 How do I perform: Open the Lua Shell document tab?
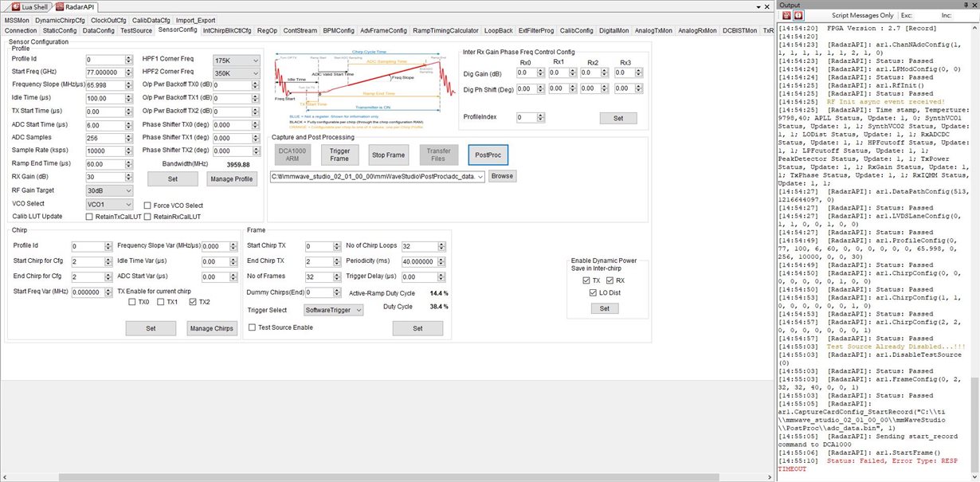pos(29,6)
